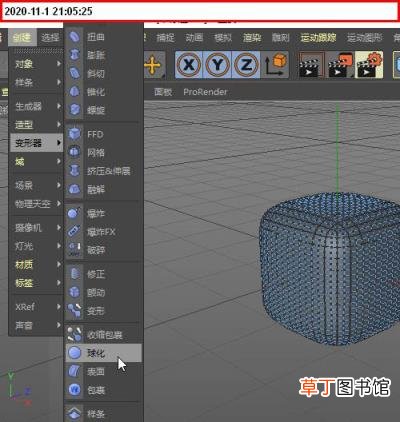The width and height of the screenshot is (400, 422).
Task: Select the 膨胀 (Bulge) deformer icon
Action: (74, 55)
